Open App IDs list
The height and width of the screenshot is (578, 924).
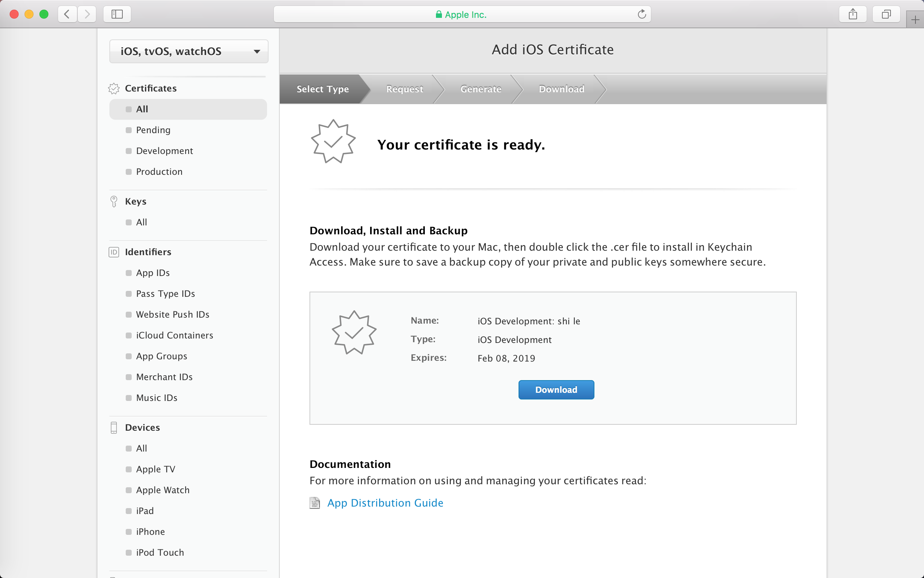pyautogui.click(x=153, y=273)
